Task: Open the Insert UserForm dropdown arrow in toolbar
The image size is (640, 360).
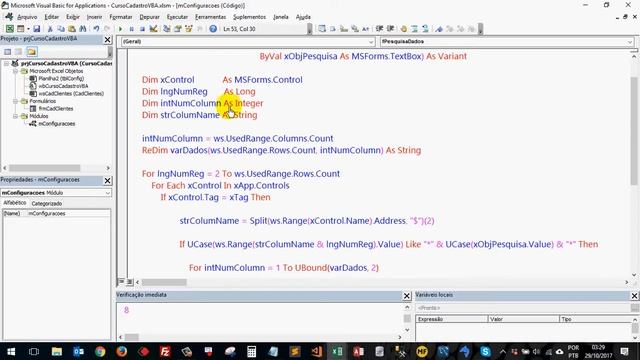Action: [x=28, y=29]
